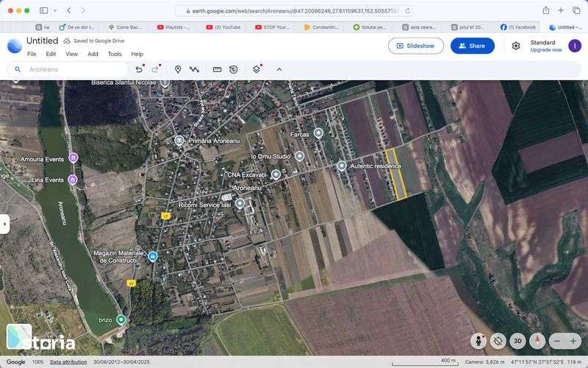The width and height of the screenshot is (588, 368).
Task: Open historical imagery clock icon
Action: click(x=234, y=69)
